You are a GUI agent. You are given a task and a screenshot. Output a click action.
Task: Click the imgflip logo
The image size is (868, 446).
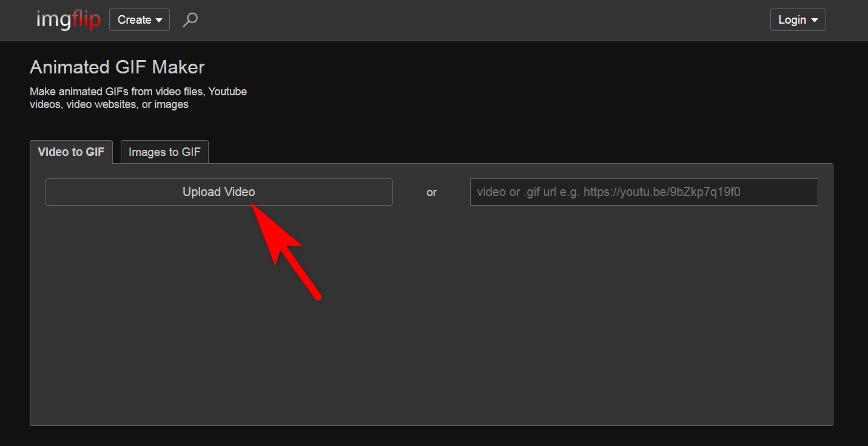68,20
